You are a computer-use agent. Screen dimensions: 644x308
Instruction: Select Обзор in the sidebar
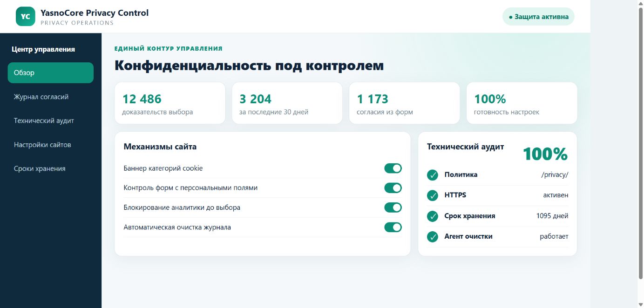[x=51, y=73]
